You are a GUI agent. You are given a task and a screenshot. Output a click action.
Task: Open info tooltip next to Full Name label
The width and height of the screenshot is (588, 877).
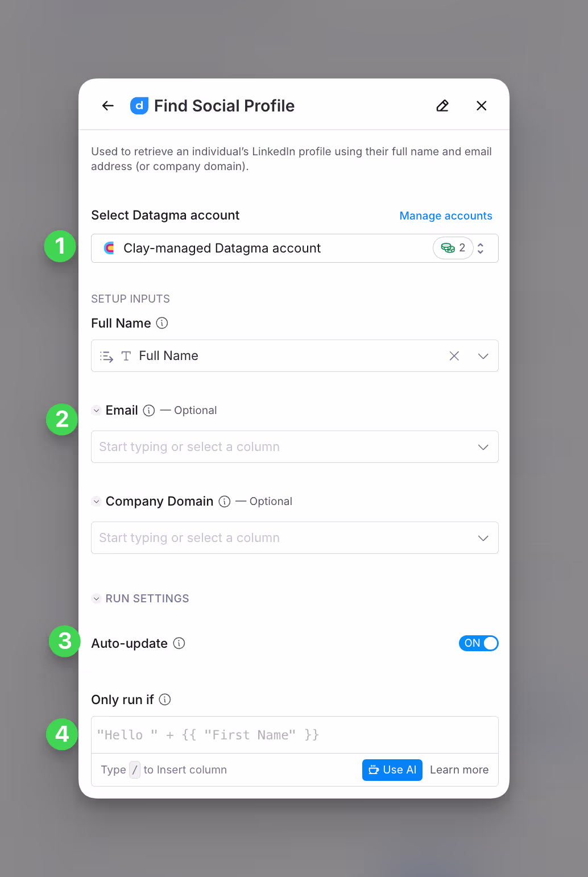click(162, 323)
